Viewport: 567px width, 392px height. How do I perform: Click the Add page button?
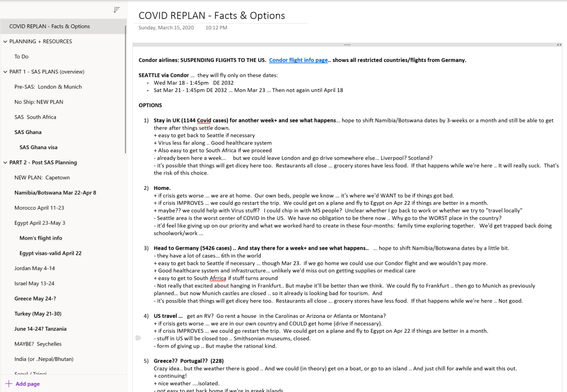[27, 384]
